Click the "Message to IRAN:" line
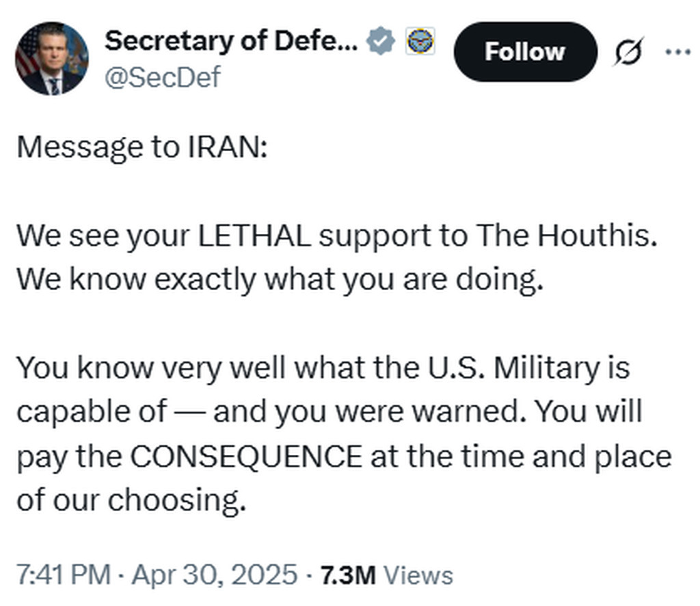The image size is (700, 606). pyautogui.click(x=141, y=148)
